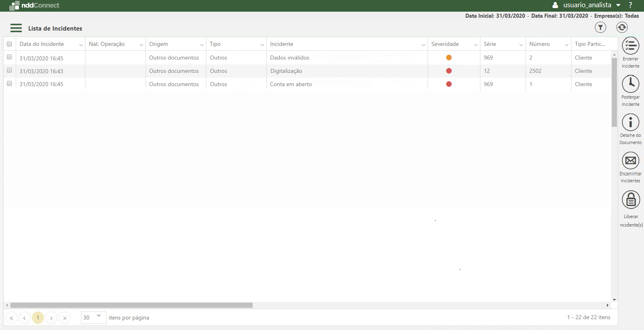644x330 pixels.
Task: Click the Liberar Incidente(s) lock icon
Action: click(631, 200)
